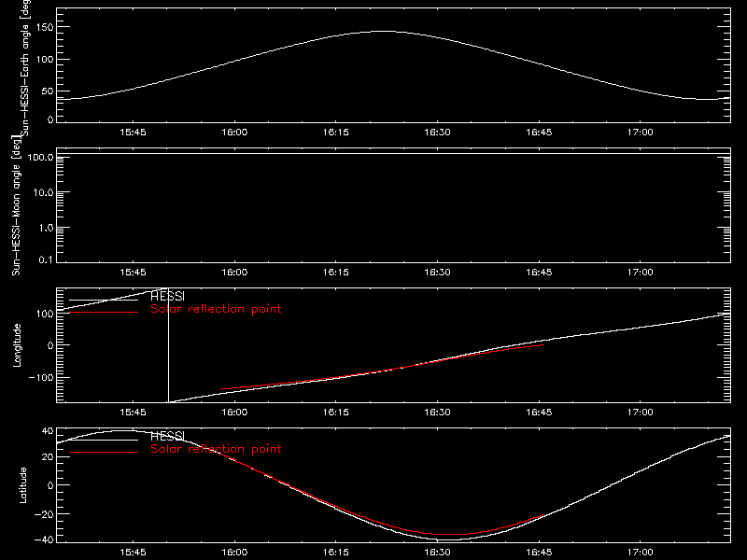
Task: Click 16:00 time label under Latitude plot
Action: pos(234,553)
